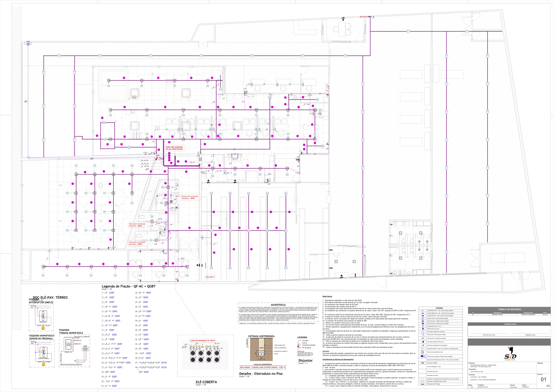Click 'ESQUEMA TOMADA MONOFÁSICA' heading

pos(71,331)
